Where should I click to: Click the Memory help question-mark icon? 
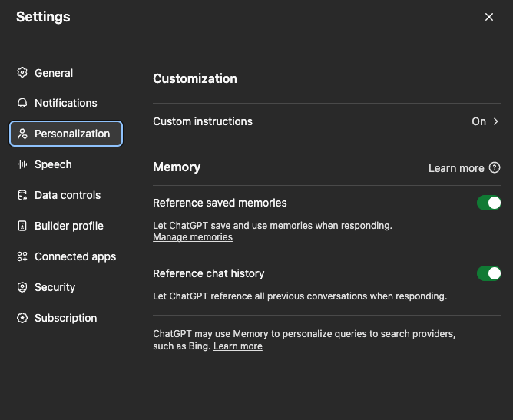pyautogui.click(x=495, y=168)
